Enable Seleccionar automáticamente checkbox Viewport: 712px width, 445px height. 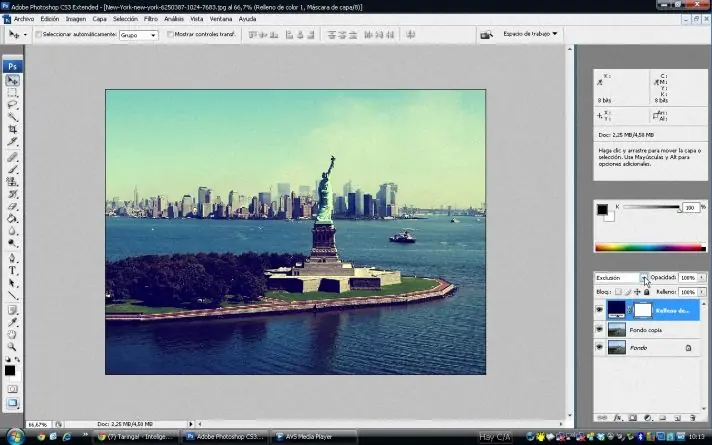38,34
